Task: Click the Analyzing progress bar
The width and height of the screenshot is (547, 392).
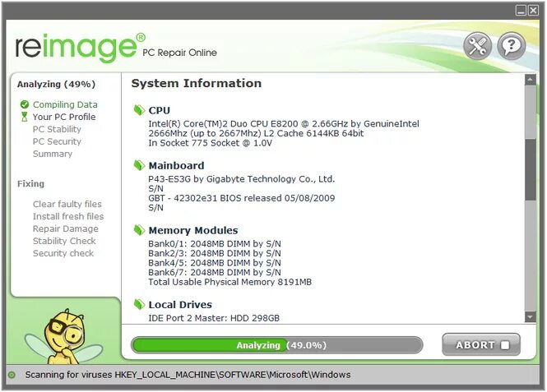Action: pyautogui.click(x=277, y=345)
